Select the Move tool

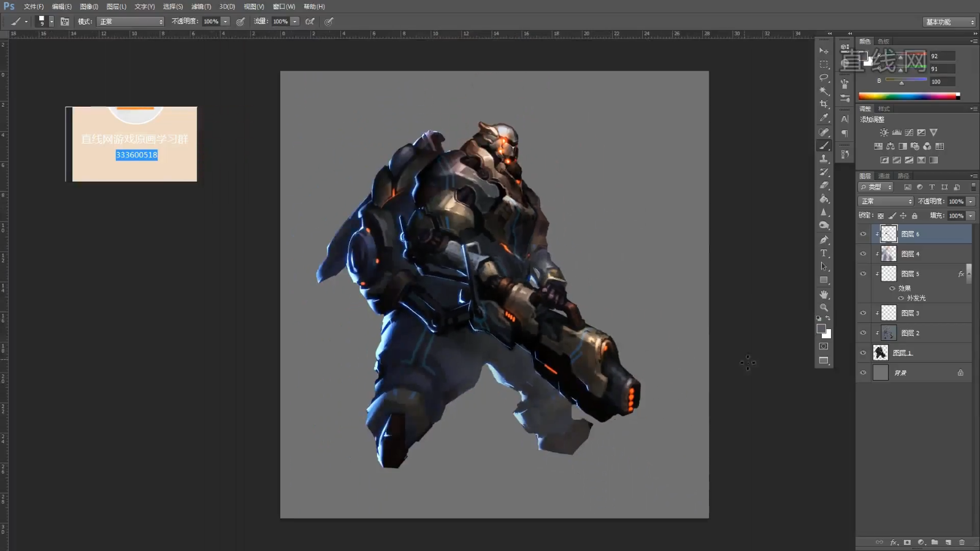824,51
